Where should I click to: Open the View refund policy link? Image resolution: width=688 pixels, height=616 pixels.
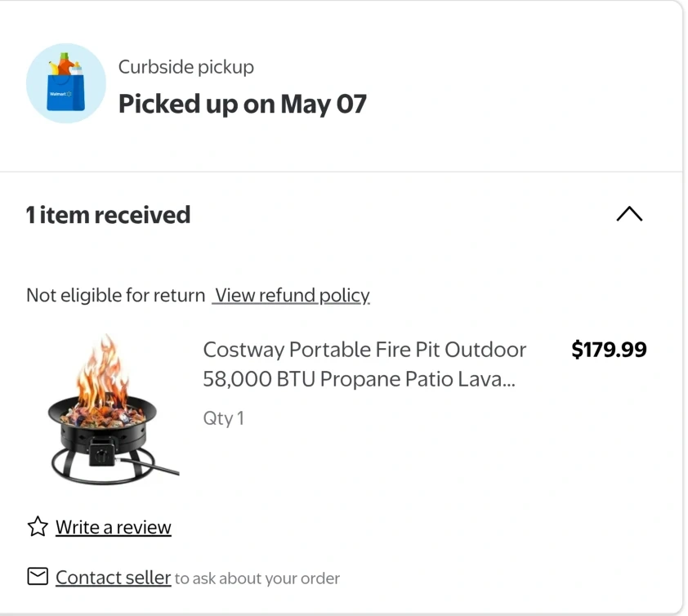tap(293, 295)
